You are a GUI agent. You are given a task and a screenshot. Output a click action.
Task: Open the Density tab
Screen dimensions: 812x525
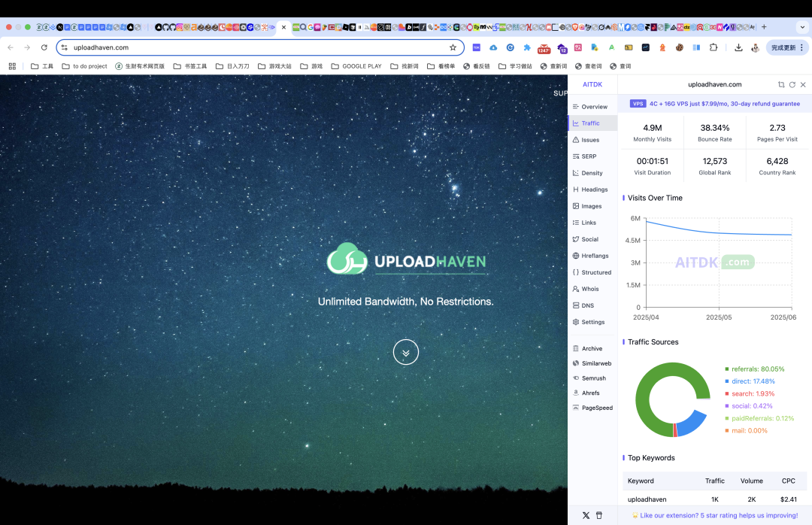coord(587,173)
